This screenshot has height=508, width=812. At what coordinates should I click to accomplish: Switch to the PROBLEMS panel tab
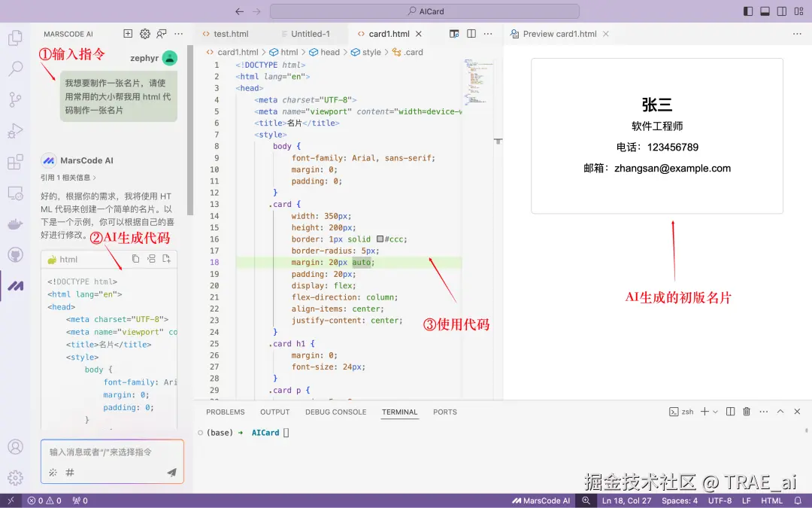point(226,412)
